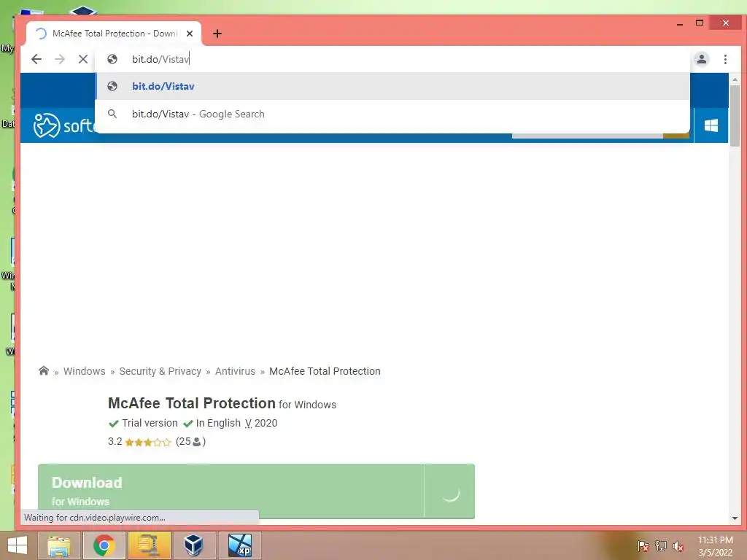Stop loading the current page

83,59
